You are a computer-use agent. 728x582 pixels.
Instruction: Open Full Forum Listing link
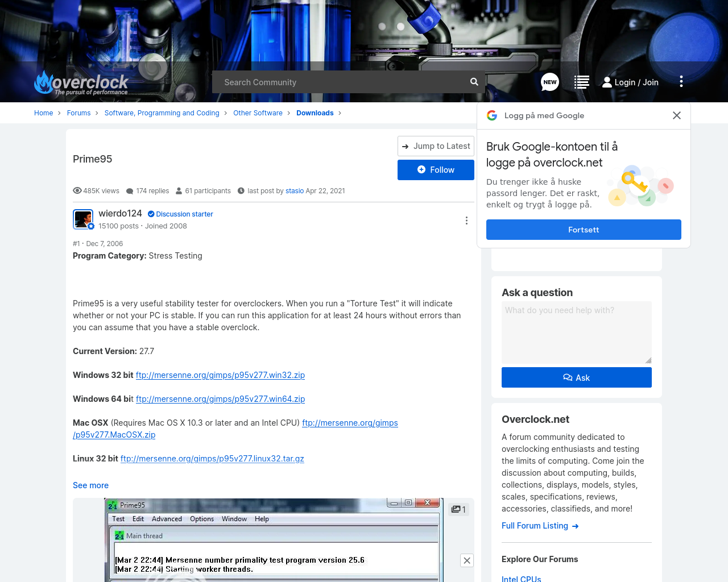pos(540,526)
